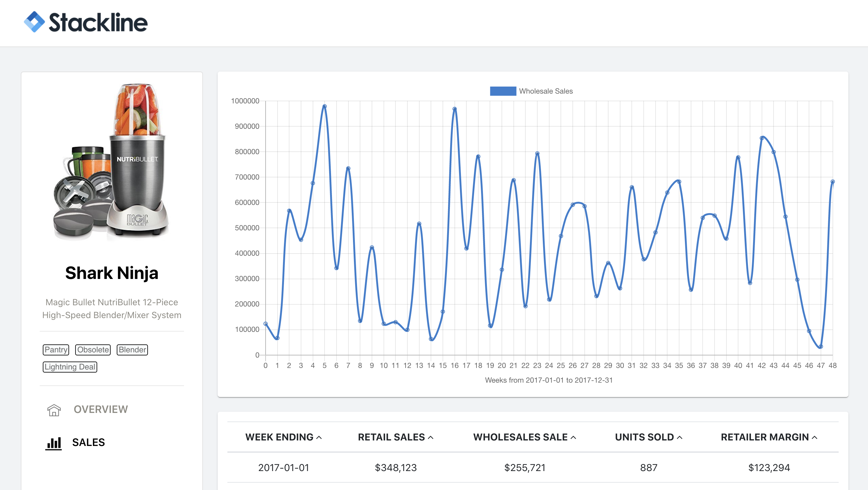Click the Units Sold sort arrow
Screen dimensions: 868x490
click(x=680, y=437)
